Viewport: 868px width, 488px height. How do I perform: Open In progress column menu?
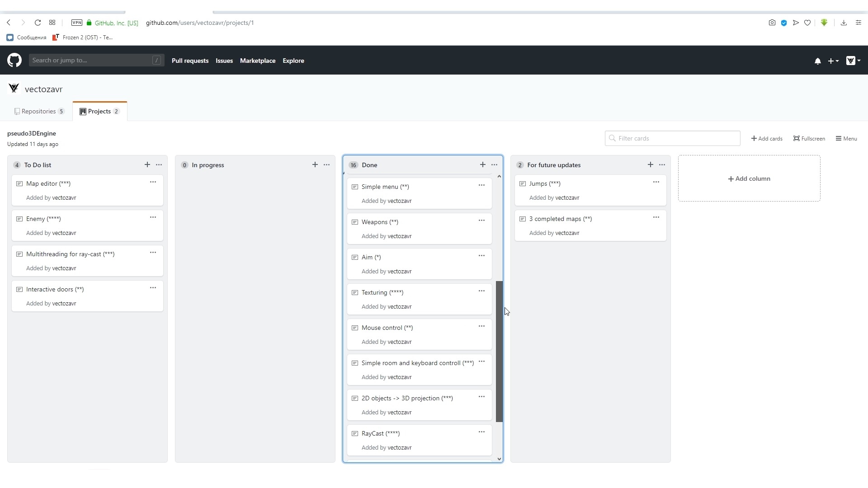tap(327, 165)
